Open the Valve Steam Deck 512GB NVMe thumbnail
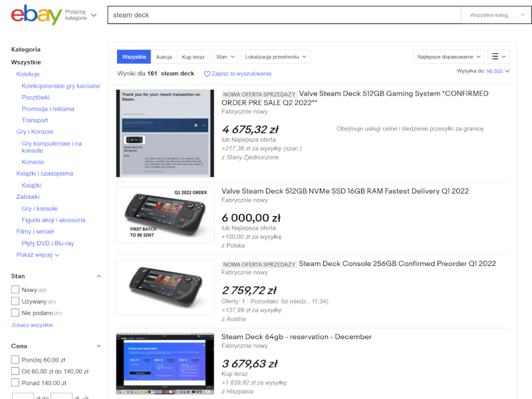The height and width of the screenshot is (399, 532). (165, 214)
